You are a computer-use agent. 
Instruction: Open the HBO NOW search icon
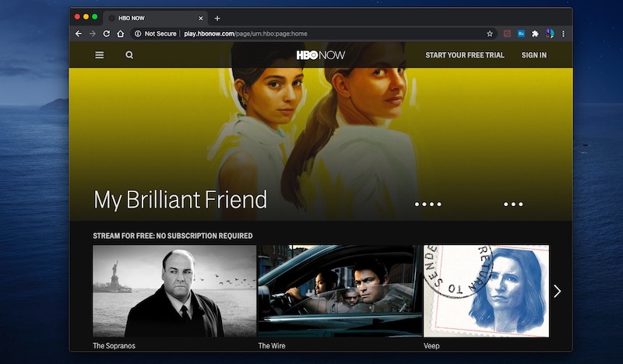click(x=129, y=54)
